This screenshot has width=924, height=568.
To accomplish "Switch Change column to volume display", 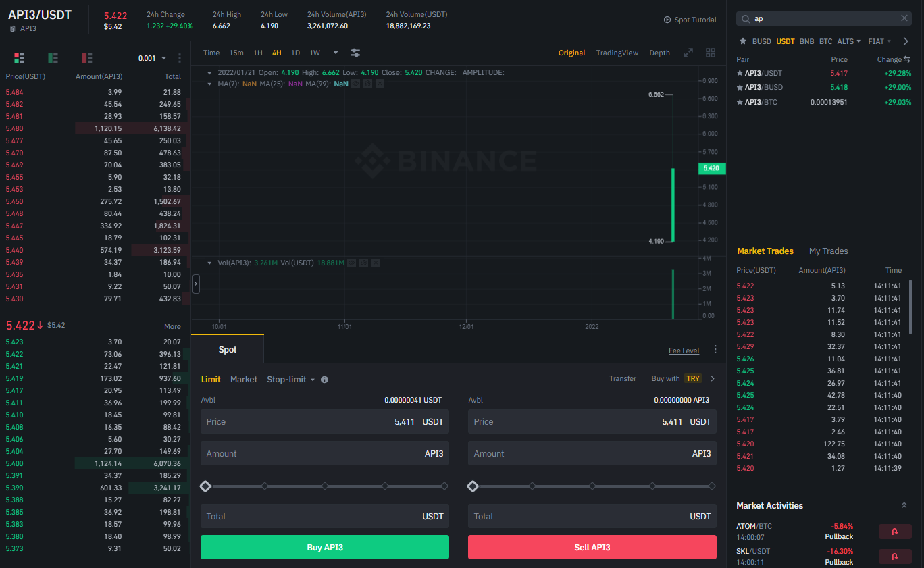I will coord(907,59).
